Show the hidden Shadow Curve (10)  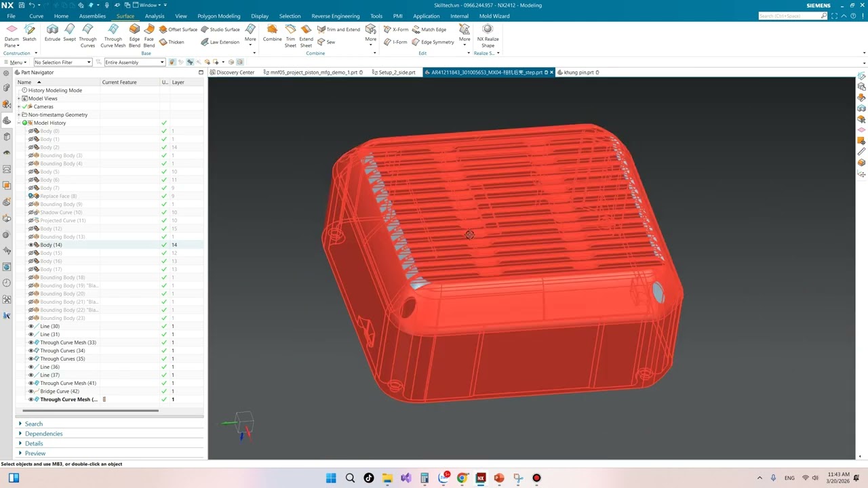coord(31,212)
